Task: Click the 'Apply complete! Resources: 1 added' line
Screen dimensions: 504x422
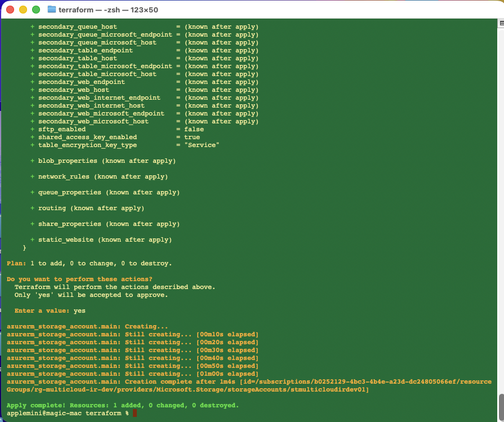Action: coord(123,405)
